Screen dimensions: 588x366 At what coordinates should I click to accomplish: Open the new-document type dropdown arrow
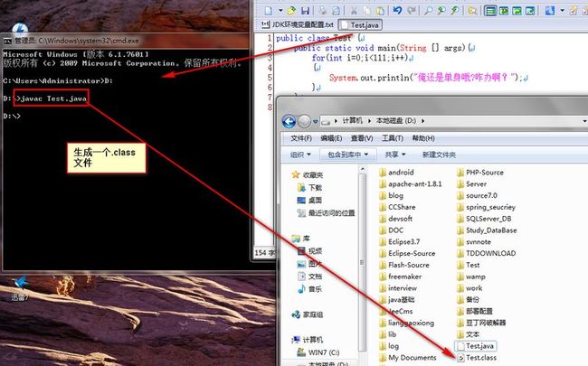280,11
